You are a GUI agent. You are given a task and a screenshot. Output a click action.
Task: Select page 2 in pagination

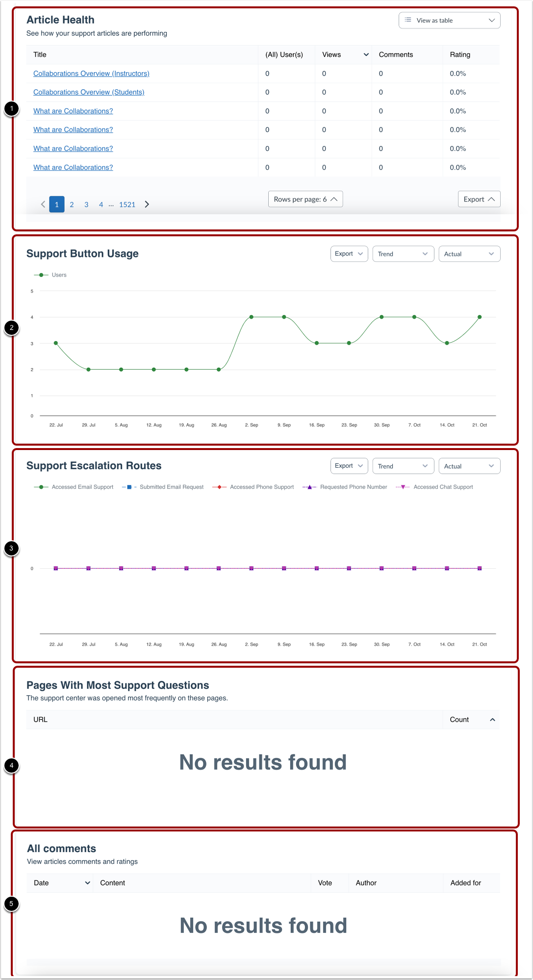point(72,204)
